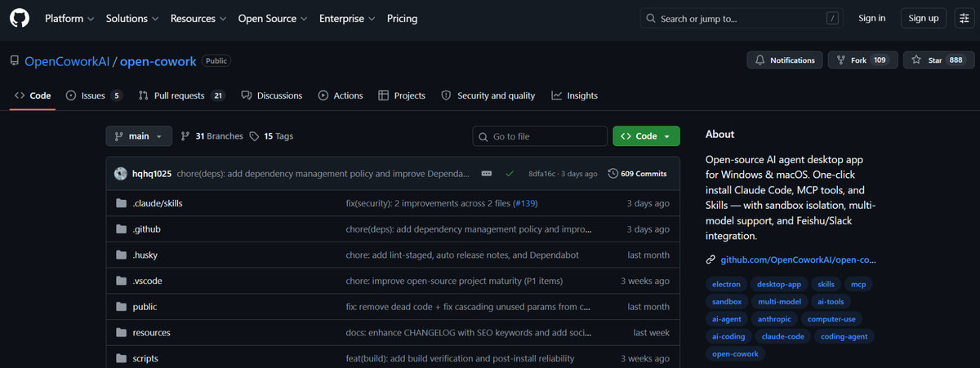The image size is (980, 368).
Task: Click the Fork icon
Action: [x=840, y=60]
